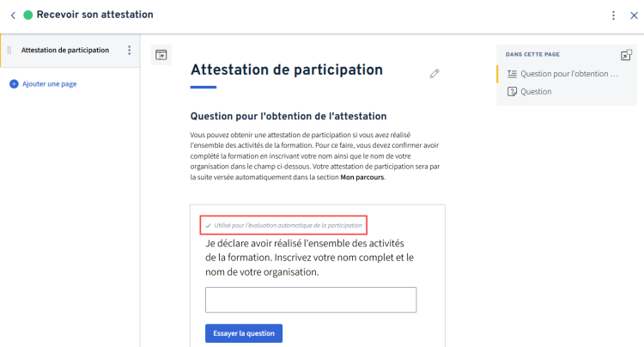644x347 pixels.
Task: Click the Recevoir son attestation module title
Action: click(x=95, y=15)
